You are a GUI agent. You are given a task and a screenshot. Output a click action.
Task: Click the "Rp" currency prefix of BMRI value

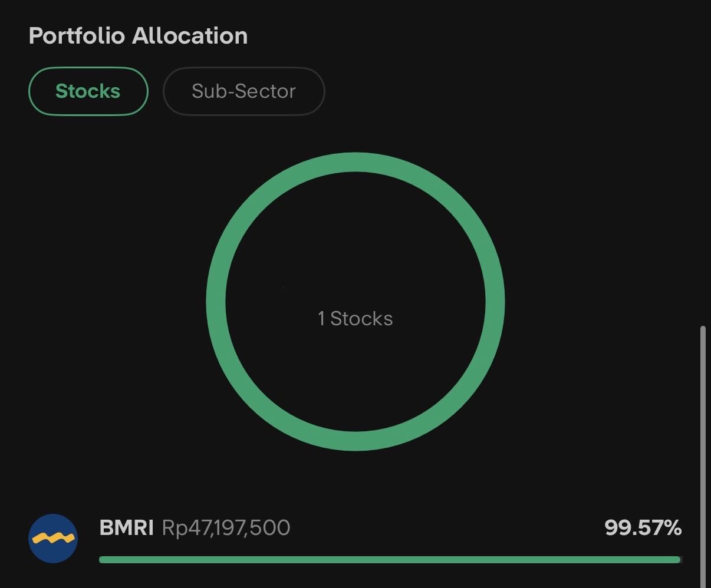pos(174,528)
